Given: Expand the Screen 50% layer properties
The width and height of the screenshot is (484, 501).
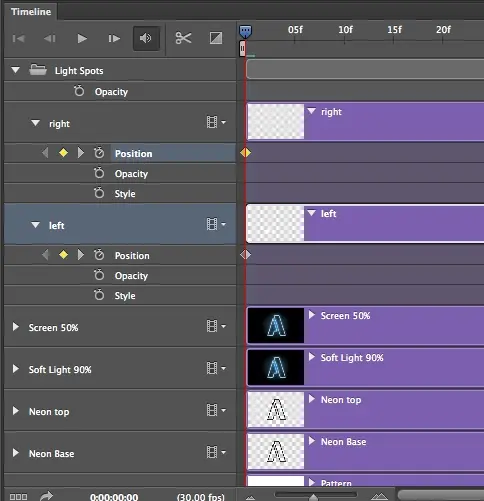Looking at the screenshot, I should click(x=15, y=327).
